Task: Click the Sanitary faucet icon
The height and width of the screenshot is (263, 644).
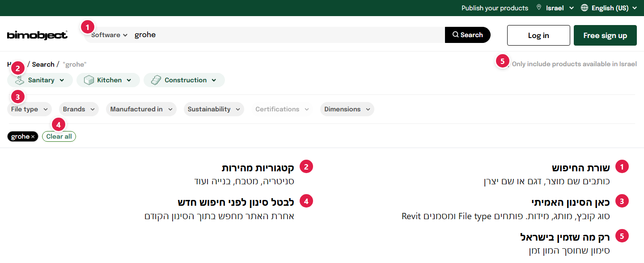Action: [x=19, y=80]
